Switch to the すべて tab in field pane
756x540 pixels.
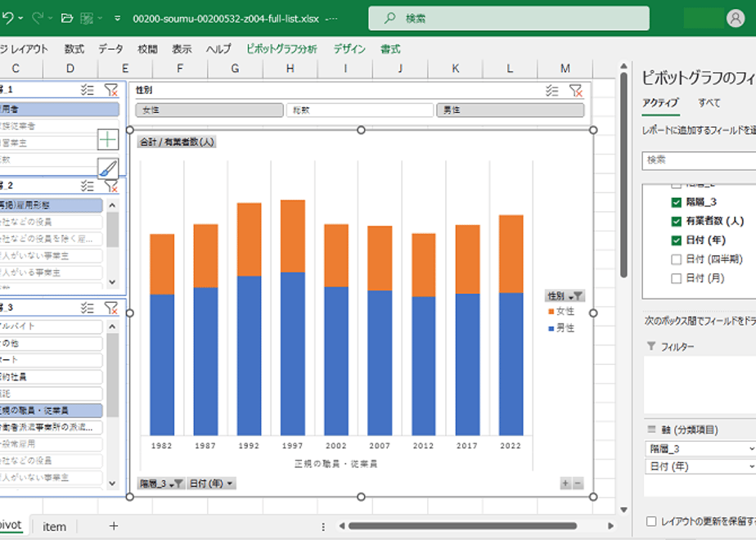(x=709, y=103)
